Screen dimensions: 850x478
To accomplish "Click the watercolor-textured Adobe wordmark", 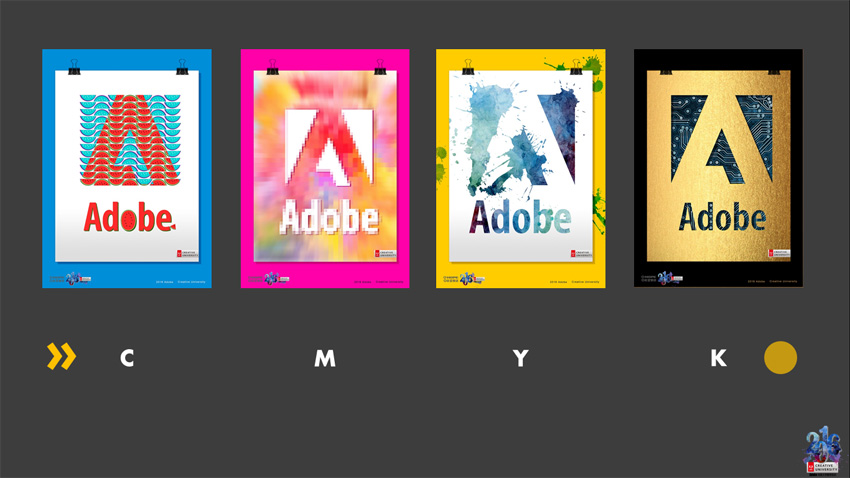I will click(x=520, y=217).
